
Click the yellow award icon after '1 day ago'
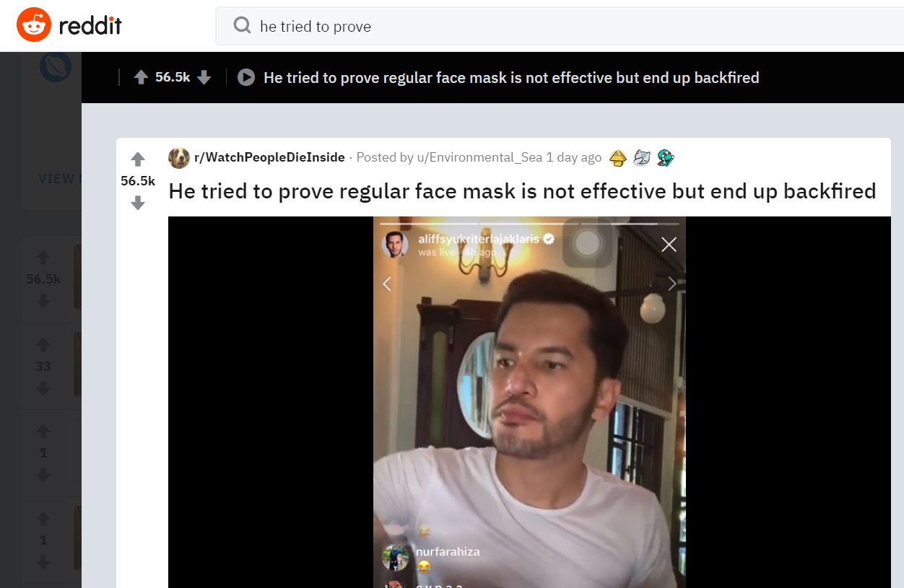[617, 158]
